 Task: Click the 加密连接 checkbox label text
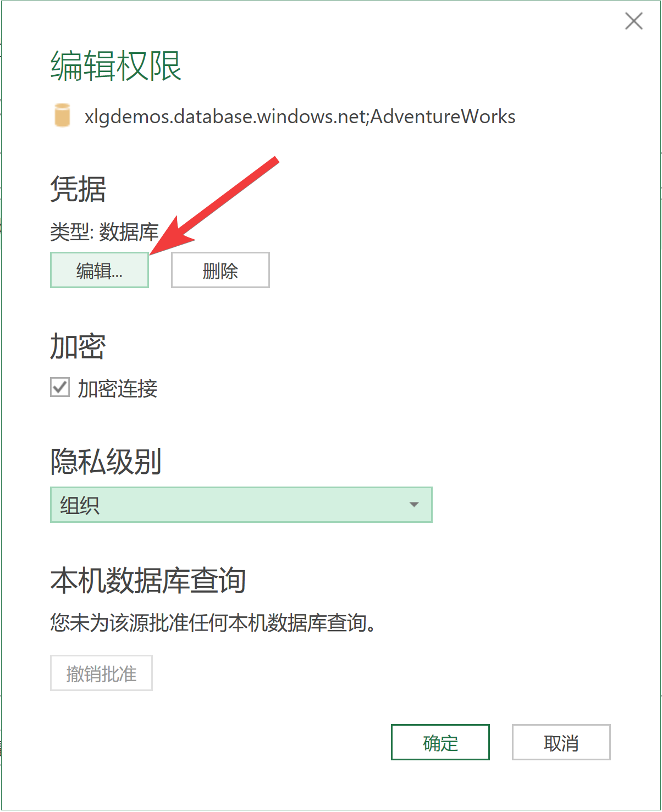coord(118,389)
